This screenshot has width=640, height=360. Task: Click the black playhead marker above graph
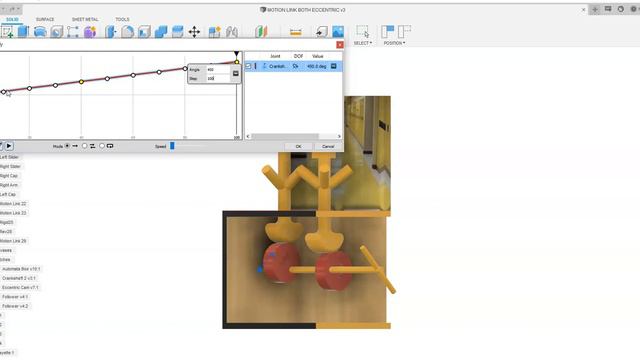point(237,54)
